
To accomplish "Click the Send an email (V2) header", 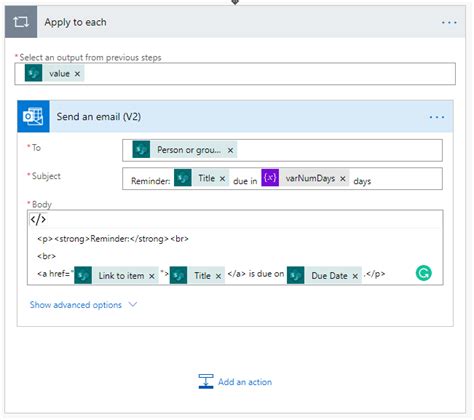I will (x=235, y=117).
